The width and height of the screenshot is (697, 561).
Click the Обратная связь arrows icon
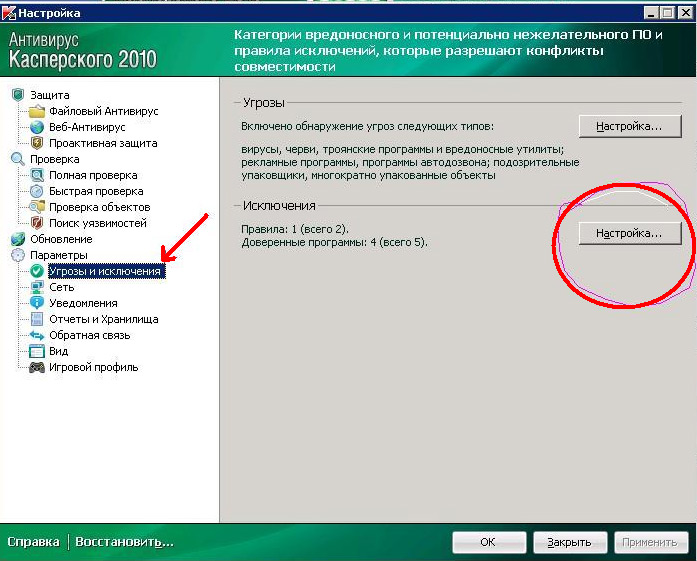[x=37, y=335]
